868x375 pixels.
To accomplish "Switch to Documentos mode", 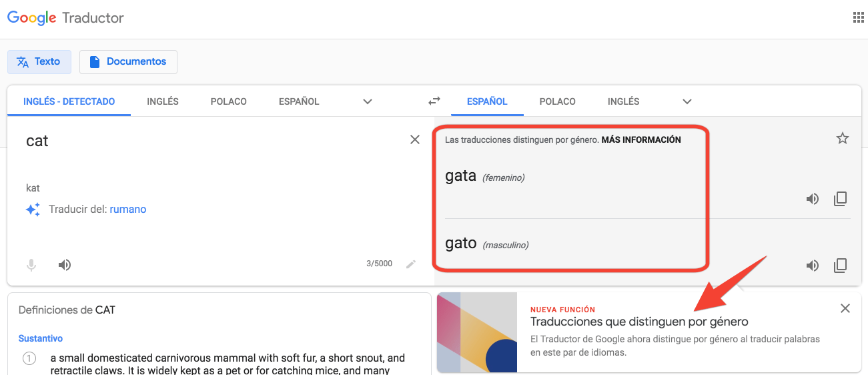I will 128,61.
